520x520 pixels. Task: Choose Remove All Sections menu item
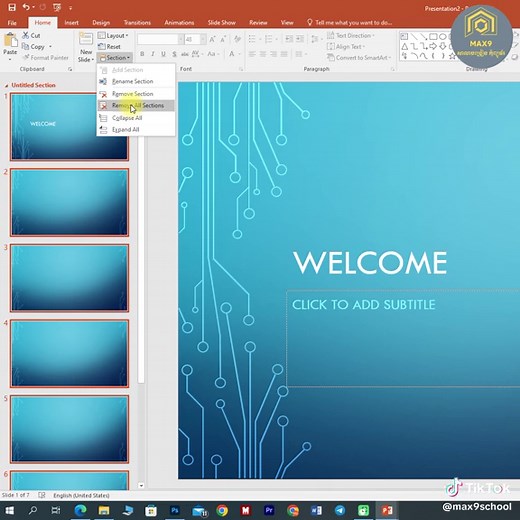(x=136, y=106)
